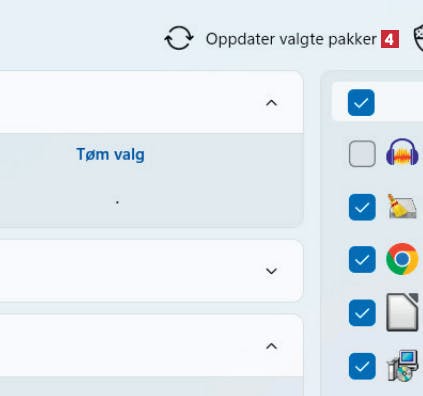Uncheck the Google Chrome checkbox
Screen dimensions: 423x396
point(362,259)
